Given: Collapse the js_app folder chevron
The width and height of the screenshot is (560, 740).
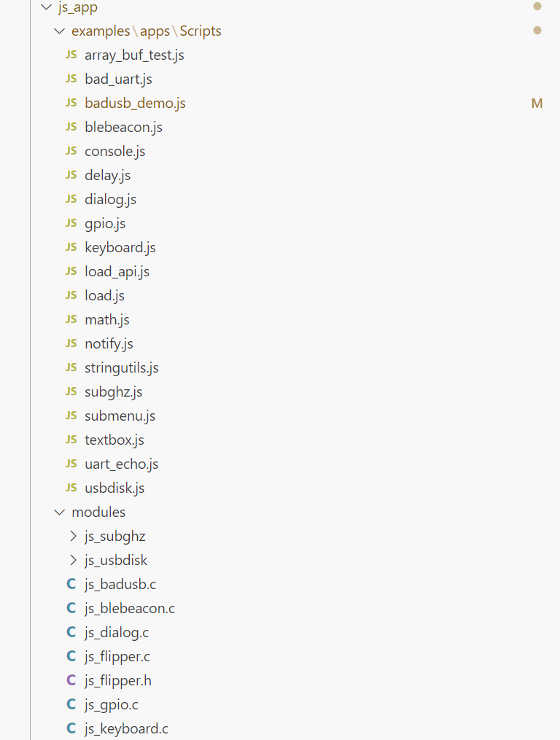Looking at the screenshot, I should click(x=46, y=7).
